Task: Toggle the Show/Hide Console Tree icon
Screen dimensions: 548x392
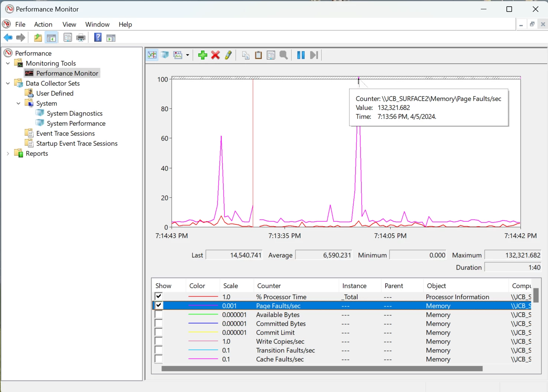Action: point(51,37)
